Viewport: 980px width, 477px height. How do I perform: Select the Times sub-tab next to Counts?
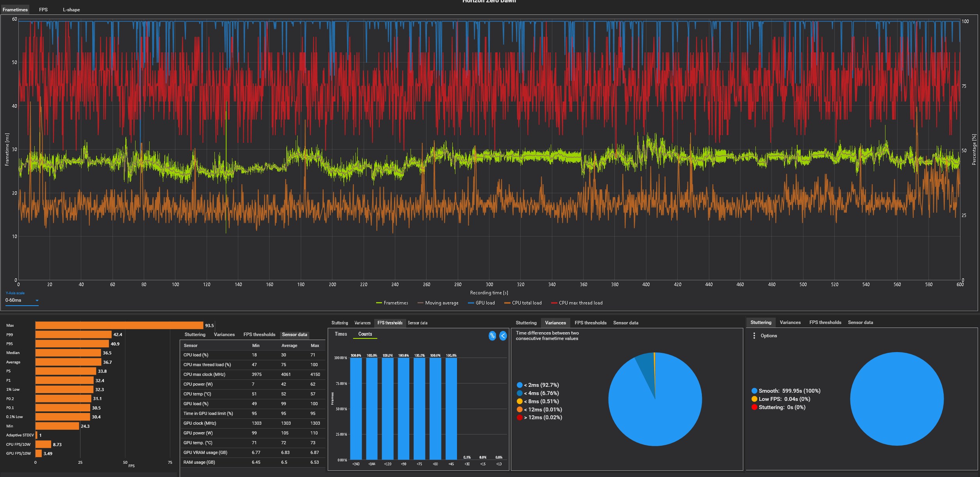click(x=341, y=334)
